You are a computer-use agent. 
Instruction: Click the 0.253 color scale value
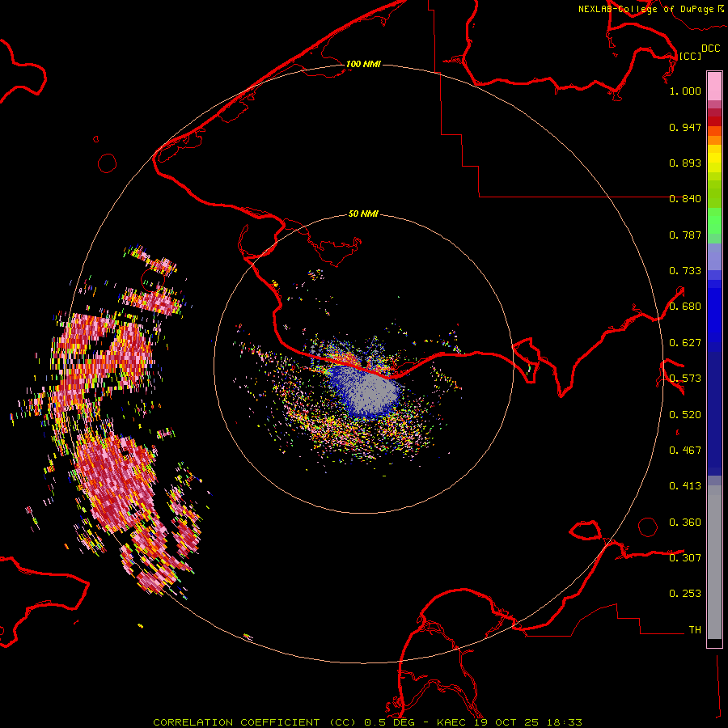tap(685, 594)
